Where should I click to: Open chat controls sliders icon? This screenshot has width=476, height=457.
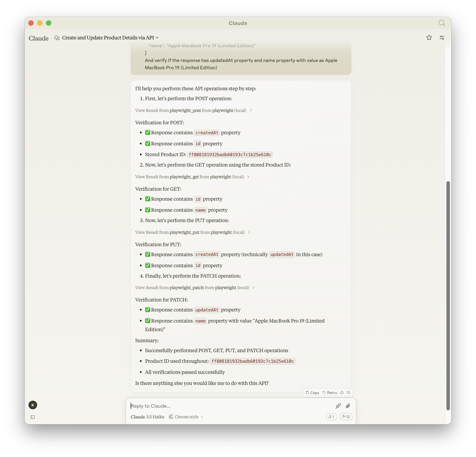[x=442, y=37]
